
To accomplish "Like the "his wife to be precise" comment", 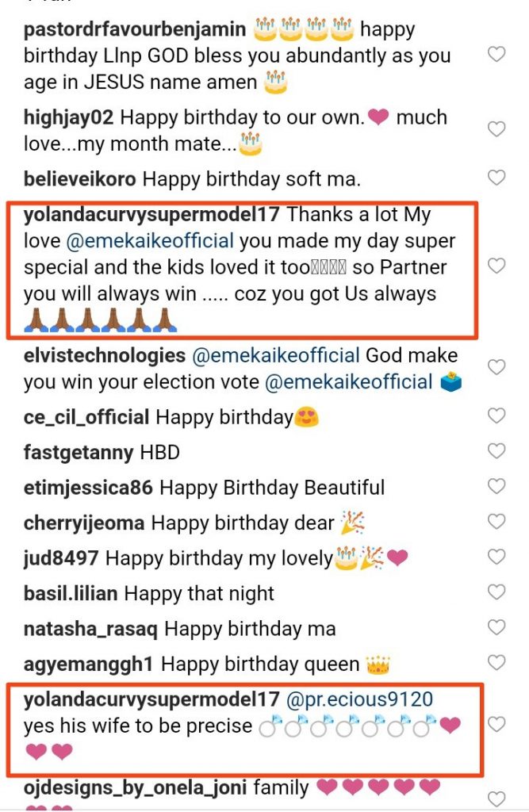I will [x=496, y=724].
